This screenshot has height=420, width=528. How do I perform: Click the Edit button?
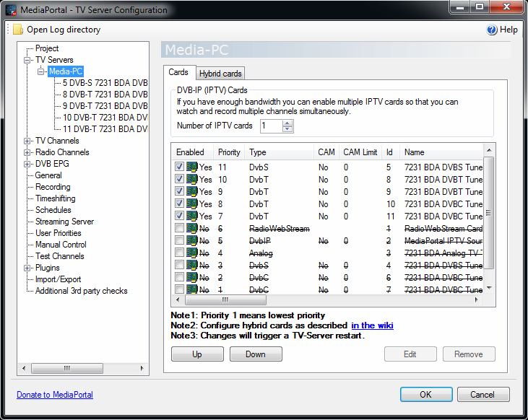click(410, 354)
